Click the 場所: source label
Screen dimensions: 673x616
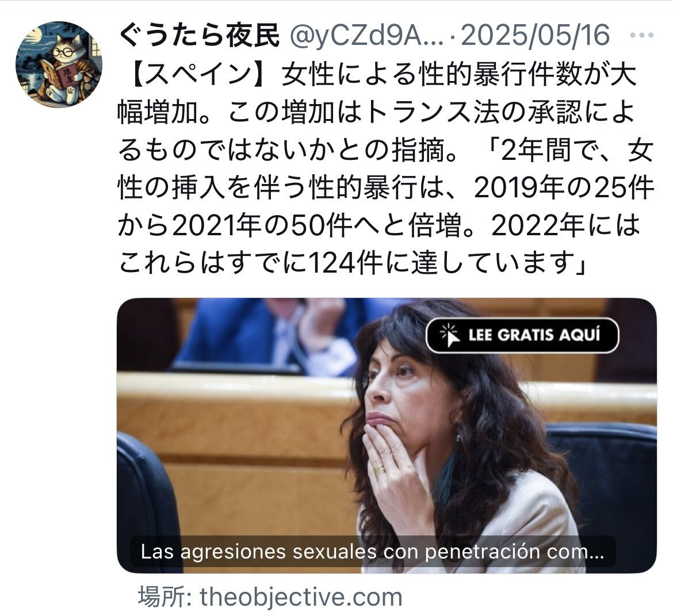tap(165, 597)
